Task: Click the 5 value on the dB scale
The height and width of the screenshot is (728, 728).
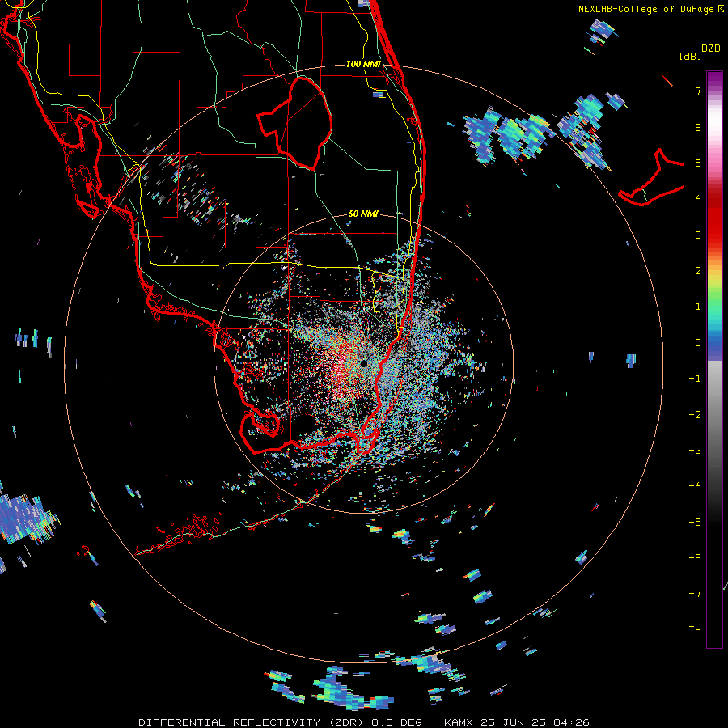Action: click(x=698, y=163)
